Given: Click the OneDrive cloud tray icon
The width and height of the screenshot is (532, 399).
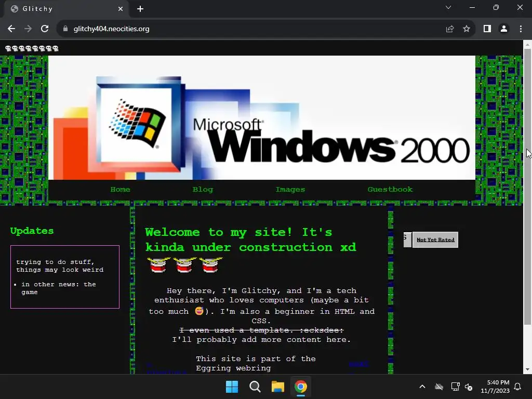Looking at the screenshot, I should point(439,387).
